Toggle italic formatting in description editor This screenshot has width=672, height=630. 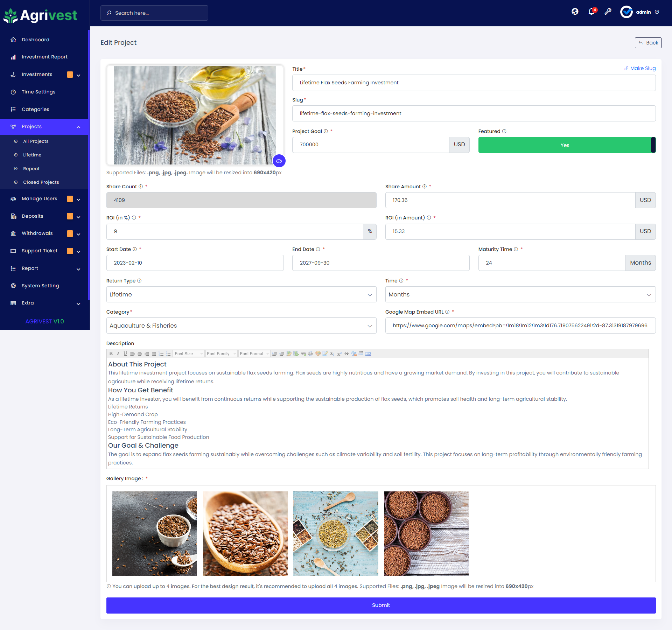tap(118, 353)
